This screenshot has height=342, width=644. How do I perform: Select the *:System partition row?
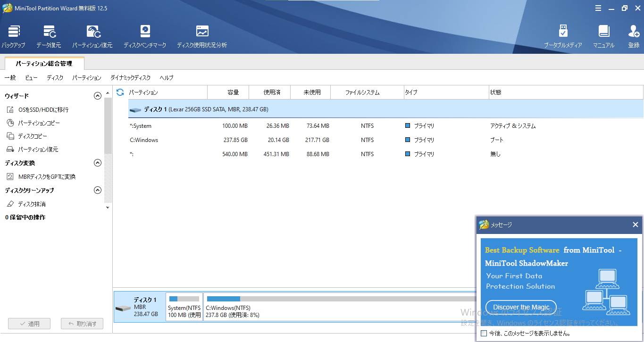[386, 126]
